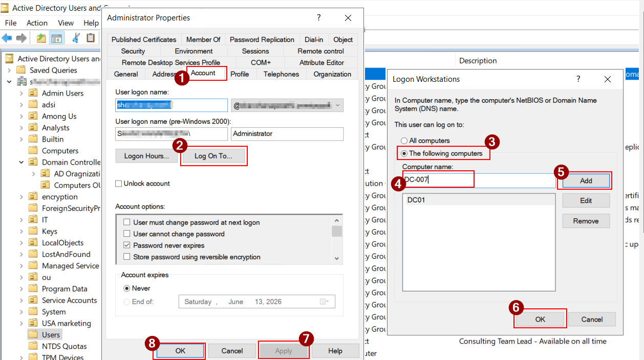Toggle the Show/Hide Console Tree icon
Viewport: 644px width, 360px height.
[56, 38]
